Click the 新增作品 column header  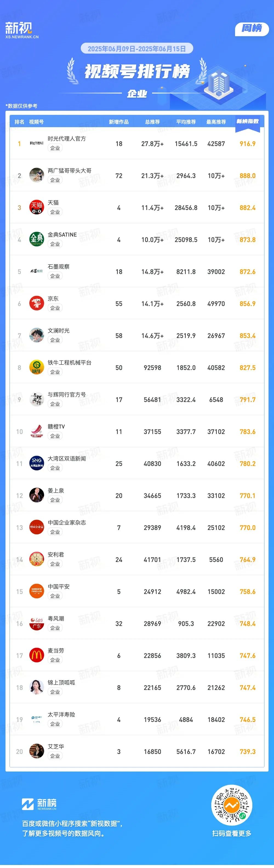(x=119, y=122)
